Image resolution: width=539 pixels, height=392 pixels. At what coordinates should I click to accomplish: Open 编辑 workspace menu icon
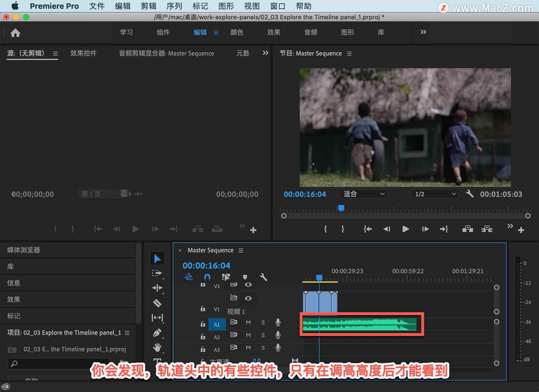(x=216, y=33)
